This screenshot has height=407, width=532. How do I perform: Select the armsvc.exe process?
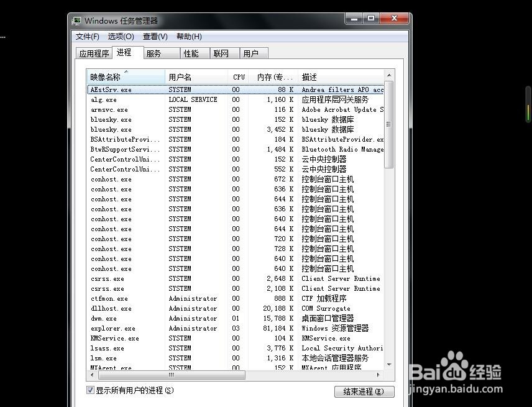click(236, 109)
